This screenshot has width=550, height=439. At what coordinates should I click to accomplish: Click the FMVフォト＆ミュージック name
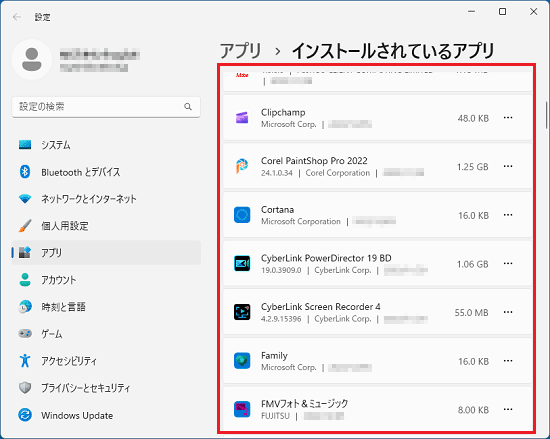pos(304,404)
